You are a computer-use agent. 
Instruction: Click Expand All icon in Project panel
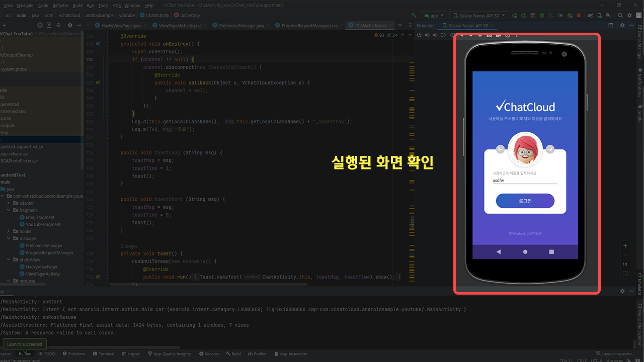pos(50,25)
